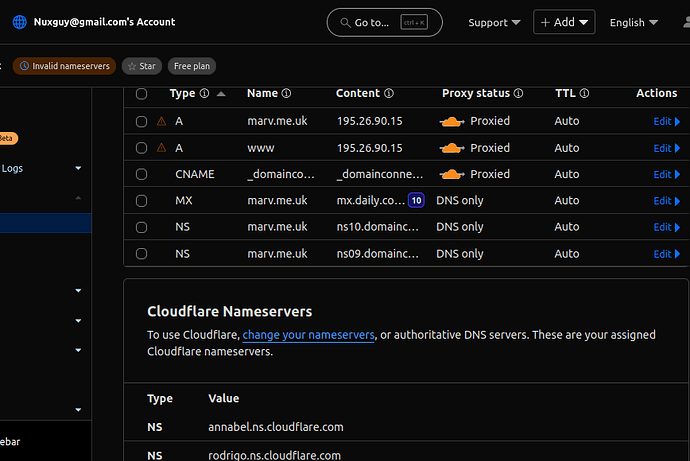Screen dimensions: 690x461
Task: Click the TTL column info icon
Action: click(584, 93)
